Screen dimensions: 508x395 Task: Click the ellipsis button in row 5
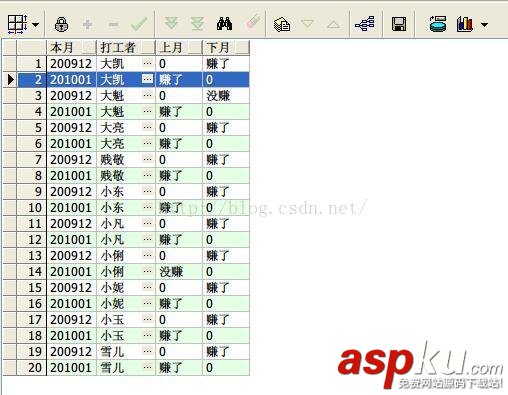point(147,127)
